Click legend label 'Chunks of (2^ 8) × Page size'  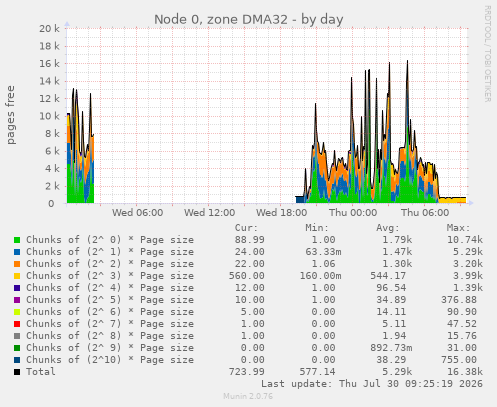coord(110,336)
